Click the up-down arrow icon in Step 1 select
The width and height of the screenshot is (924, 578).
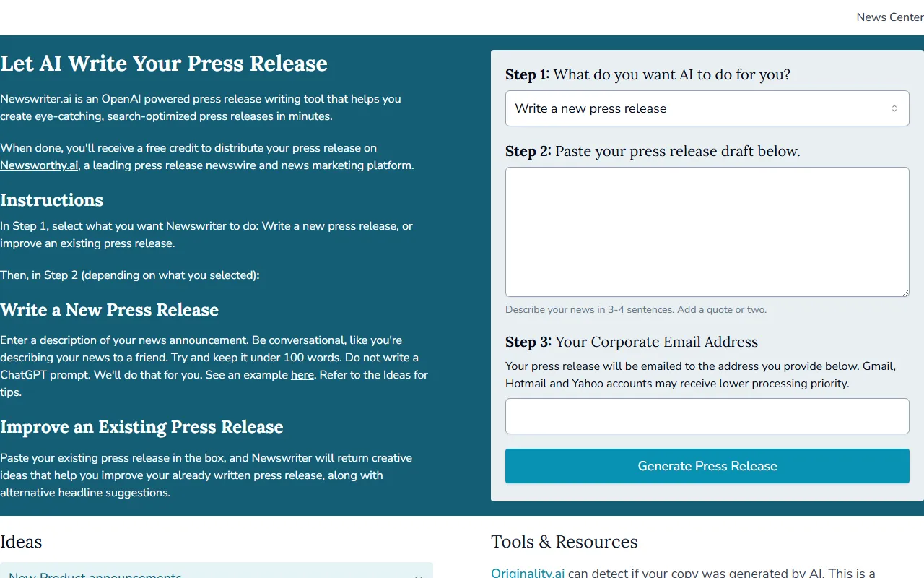(894, 108)
